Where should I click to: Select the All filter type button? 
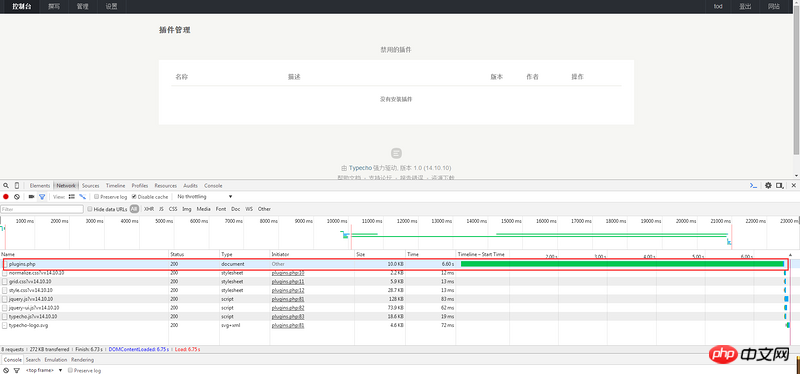pyautogui.click(x=134, y=209)
